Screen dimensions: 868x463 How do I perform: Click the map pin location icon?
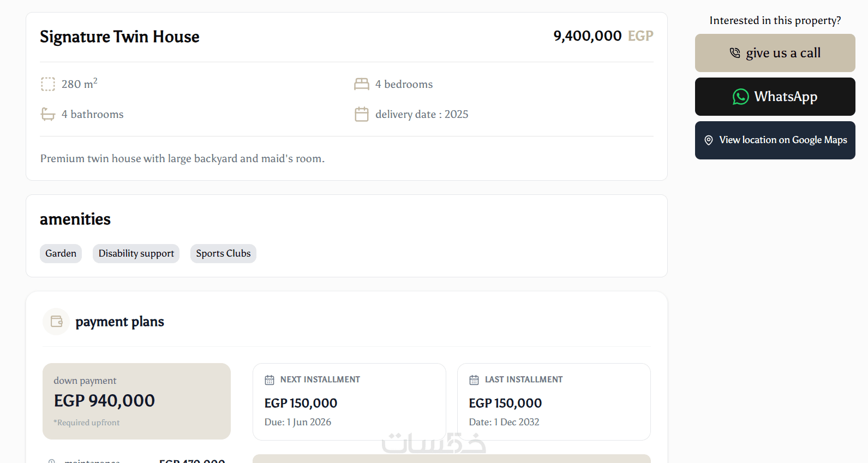709,140
